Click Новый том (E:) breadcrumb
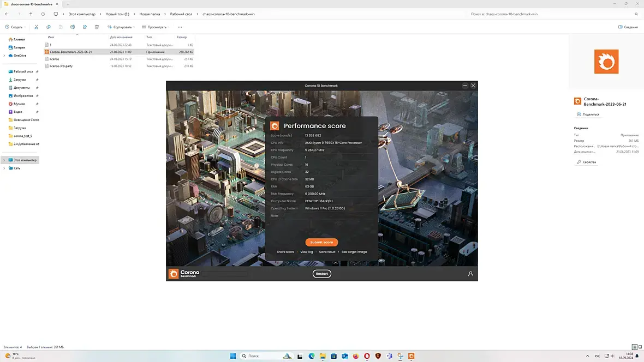This screenshot has height=362, width=644. 117,14
